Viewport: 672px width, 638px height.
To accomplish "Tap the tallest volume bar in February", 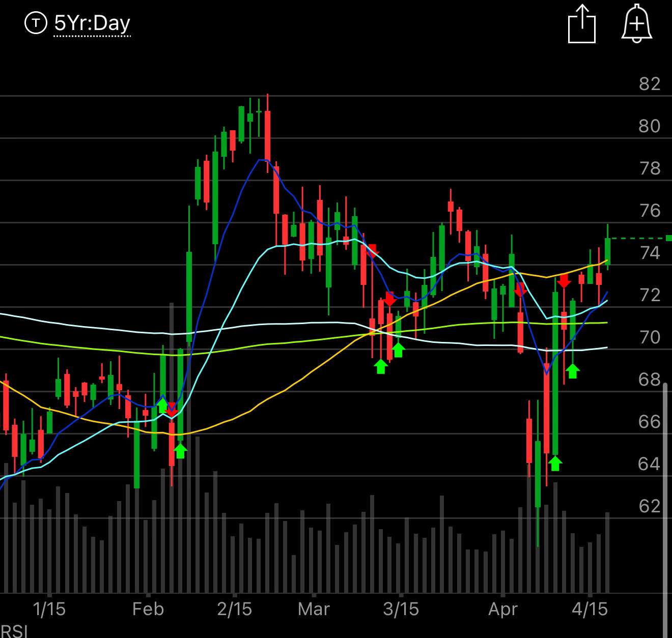I will pyautogui.click(x=172, y=448).
